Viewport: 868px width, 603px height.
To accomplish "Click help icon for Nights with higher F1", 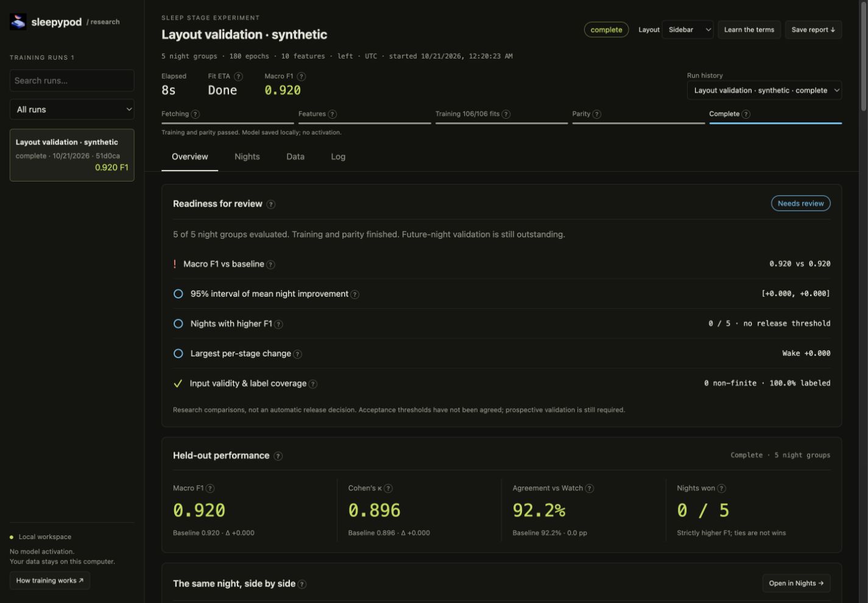I will [x=278, y=324].
